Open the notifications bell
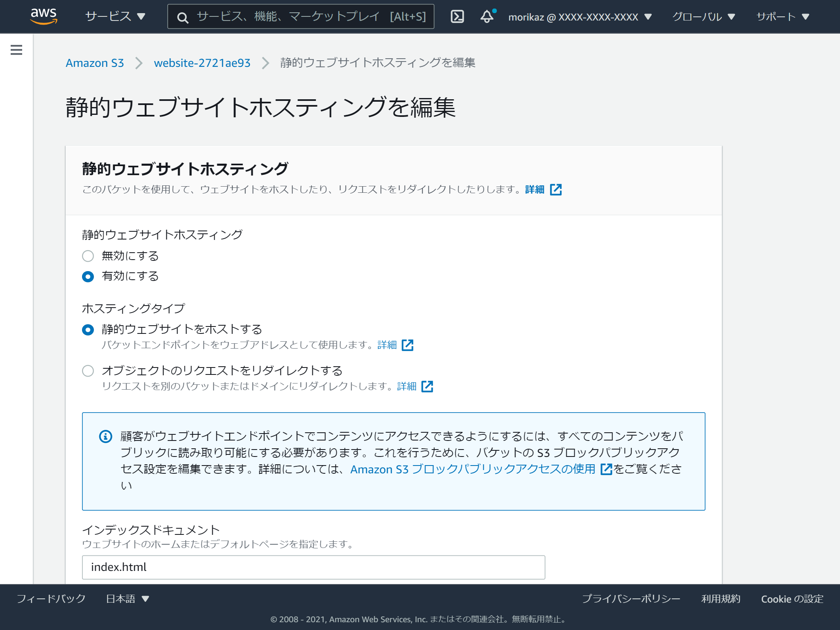Screen dimensions: 840x630 coord(487,16)
